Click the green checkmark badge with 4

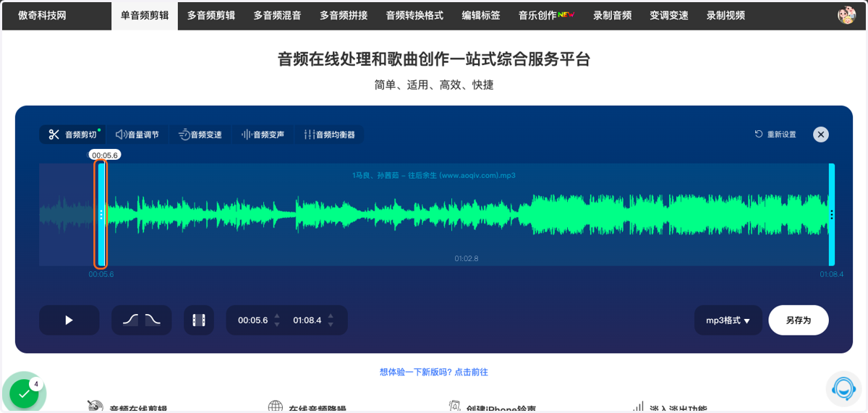coord(24,393)
